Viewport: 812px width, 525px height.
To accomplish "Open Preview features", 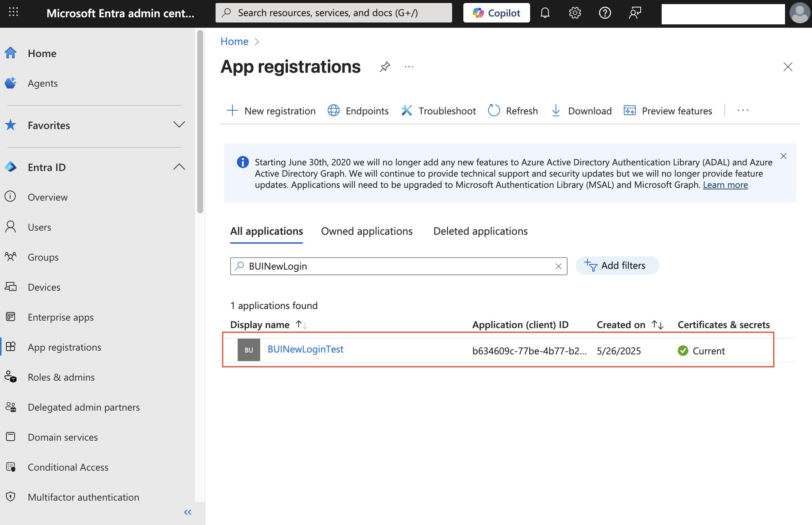I will pyautogui.click(x=668, y=111).
